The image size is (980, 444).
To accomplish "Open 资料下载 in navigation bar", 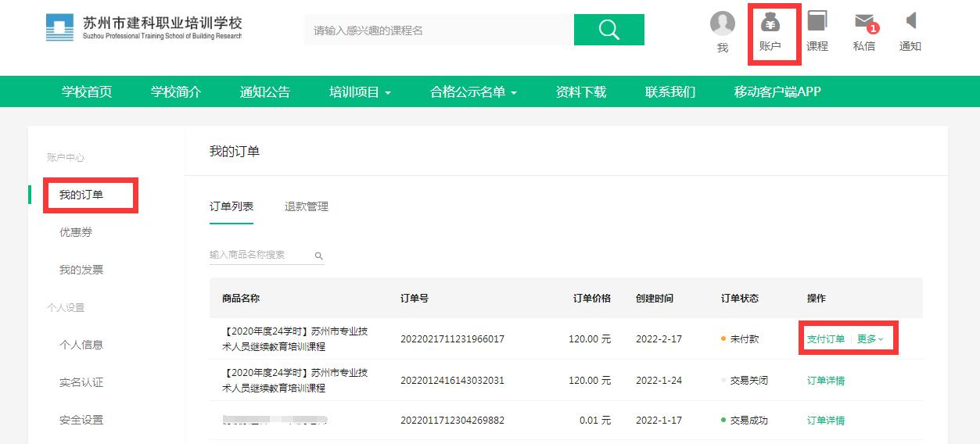I will tap(580, 92).
